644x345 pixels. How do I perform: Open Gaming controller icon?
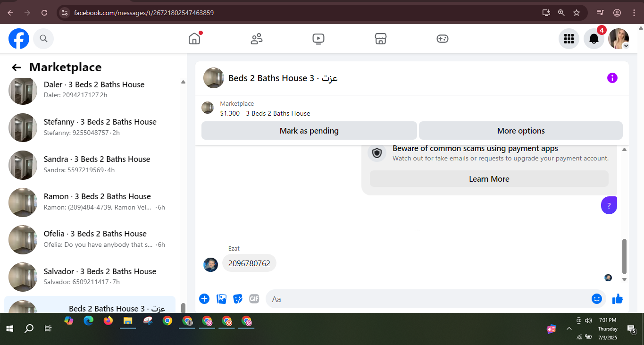[443, 39]
